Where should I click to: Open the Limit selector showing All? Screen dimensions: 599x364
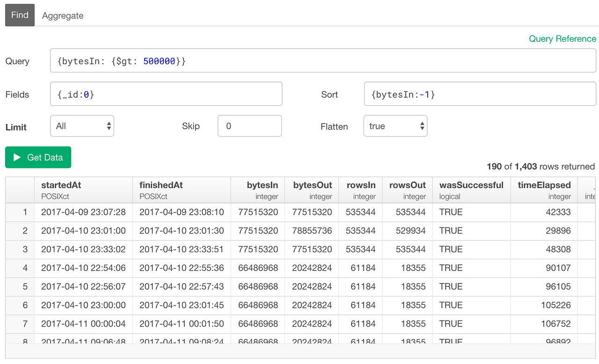pos(82,125)
